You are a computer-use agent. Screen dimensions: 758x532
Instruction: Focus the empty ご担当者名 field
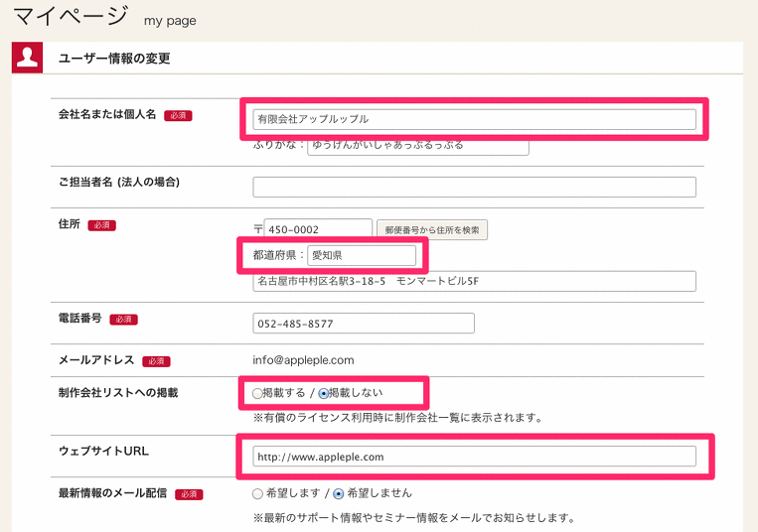pyautogui.click(x=474, y=187)
